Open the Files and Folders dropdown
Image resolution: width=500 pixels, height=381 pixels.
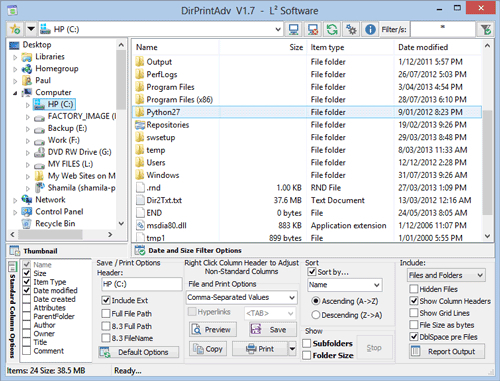(x=446, y=275)
